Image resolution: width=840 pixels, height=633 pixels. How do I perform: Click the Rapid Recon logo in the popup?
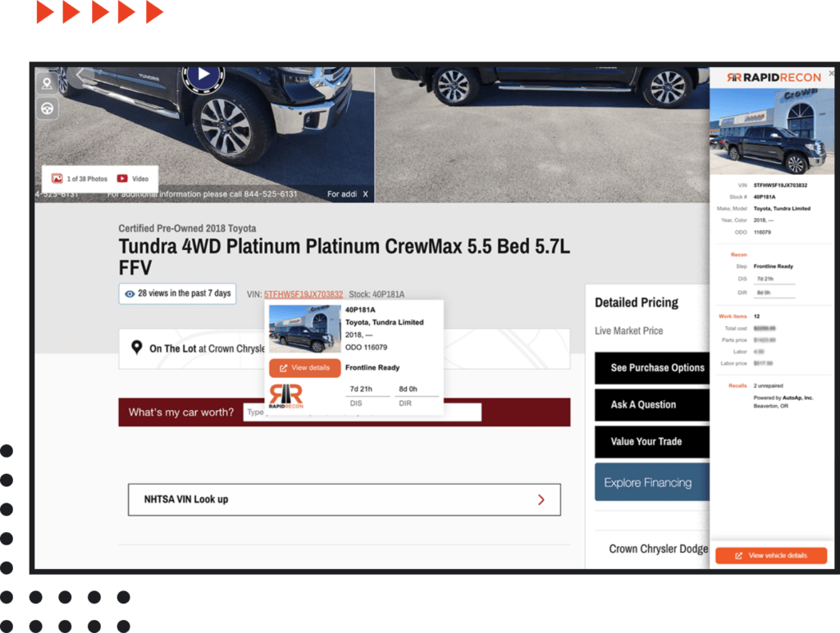tap(286, 396)
